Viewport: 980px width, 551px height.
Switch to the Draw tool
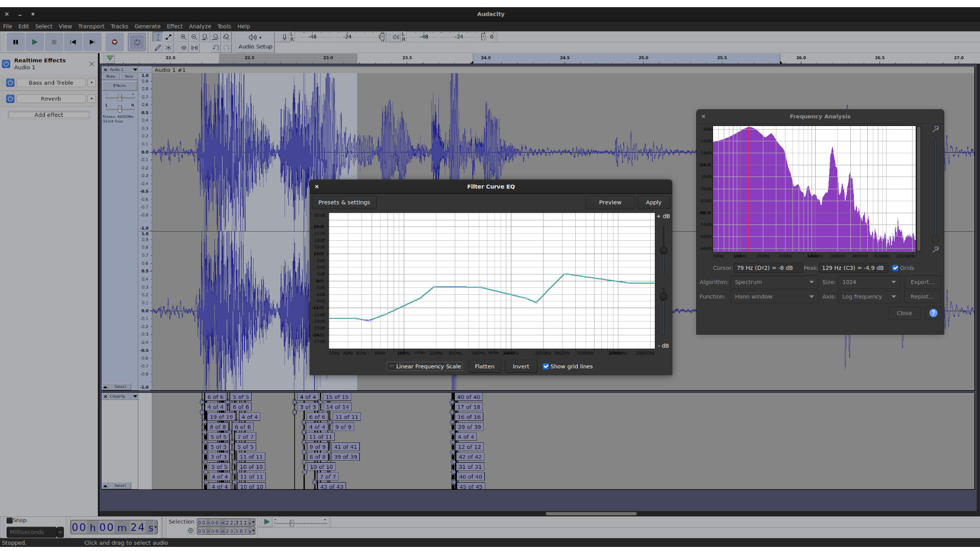pos(158,47)
